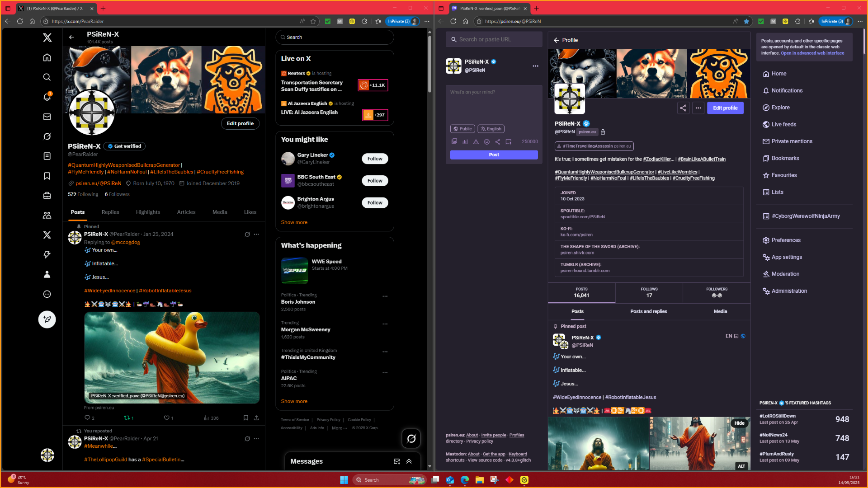The image size is (868, 488).
Task: Toggle like heart on pinned X post
Action: point(166,418)
